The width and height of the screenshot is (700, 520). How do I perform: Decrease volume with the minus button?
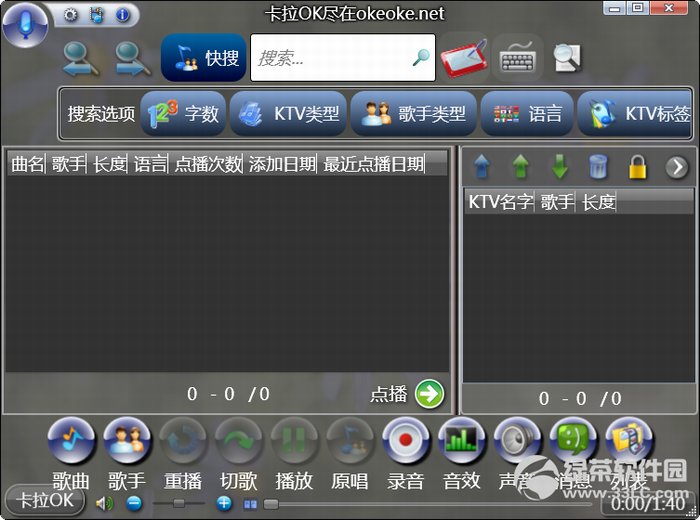point(134,503)
